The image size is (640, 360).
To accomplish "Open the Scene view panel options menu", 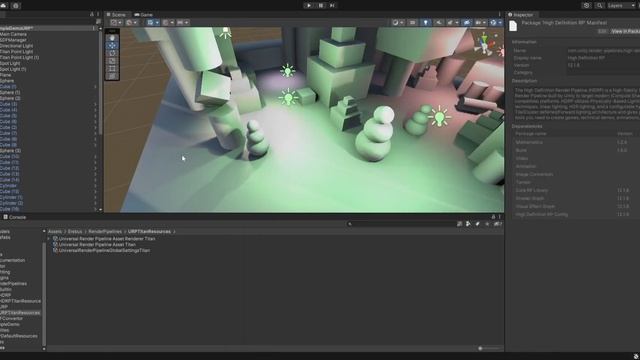I will pyautogui.click(x=500, y=14).
